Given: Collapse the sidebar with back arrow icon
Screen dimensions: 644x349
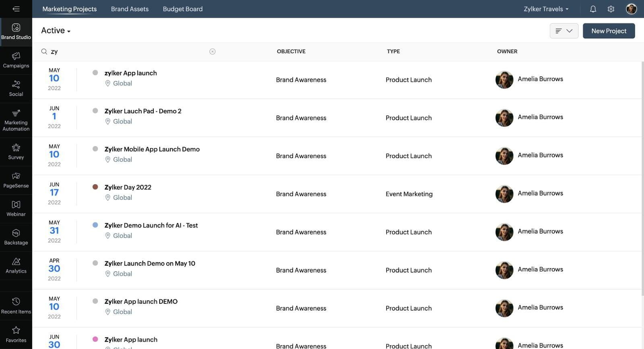Looking at the screenshot, I should pyautogui.click(x=16, y=9).
